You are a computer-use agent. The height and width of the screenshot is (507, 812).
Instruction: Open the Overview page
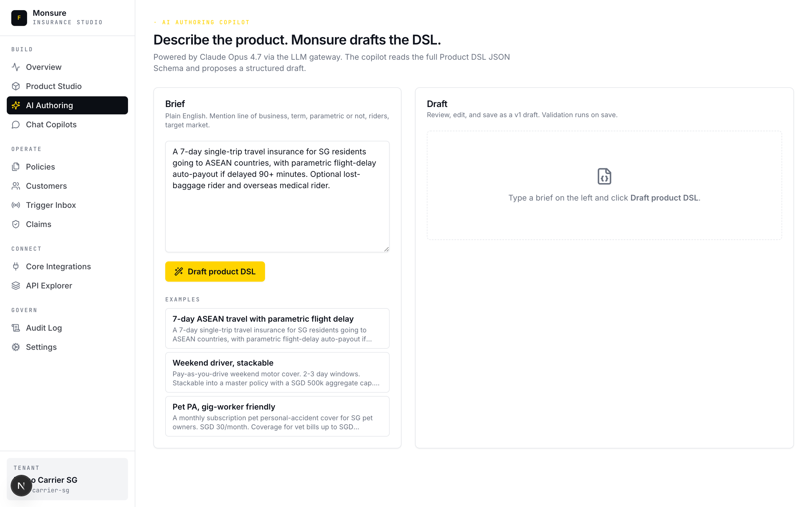[x=44, y=67]
